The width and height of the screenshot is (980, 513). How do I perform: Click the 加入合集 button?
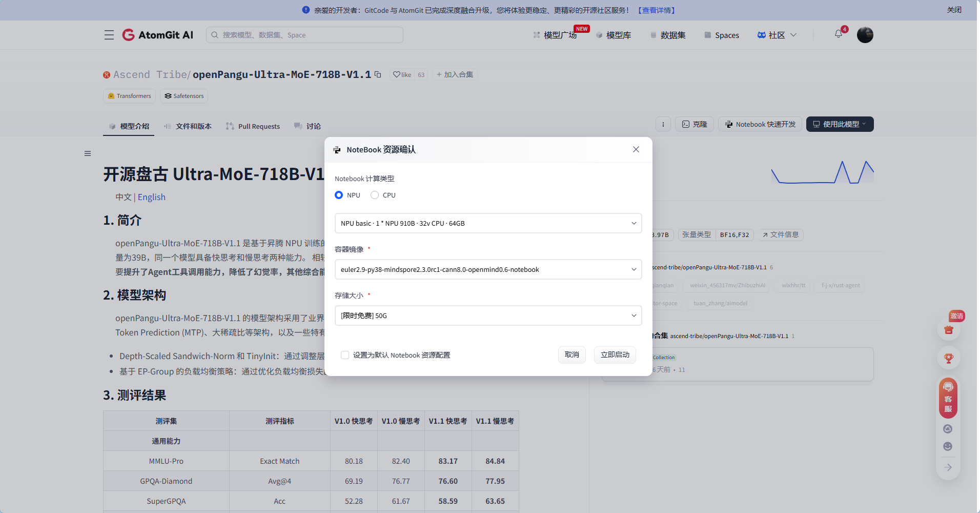(x=455, y=74)
